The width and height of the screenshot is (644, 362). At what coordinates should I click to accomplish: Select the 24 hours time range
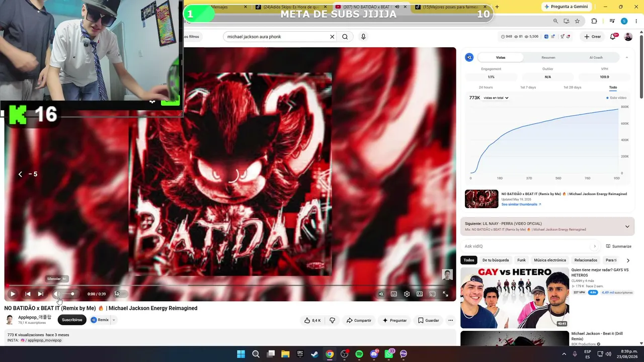tap(486, 87)
